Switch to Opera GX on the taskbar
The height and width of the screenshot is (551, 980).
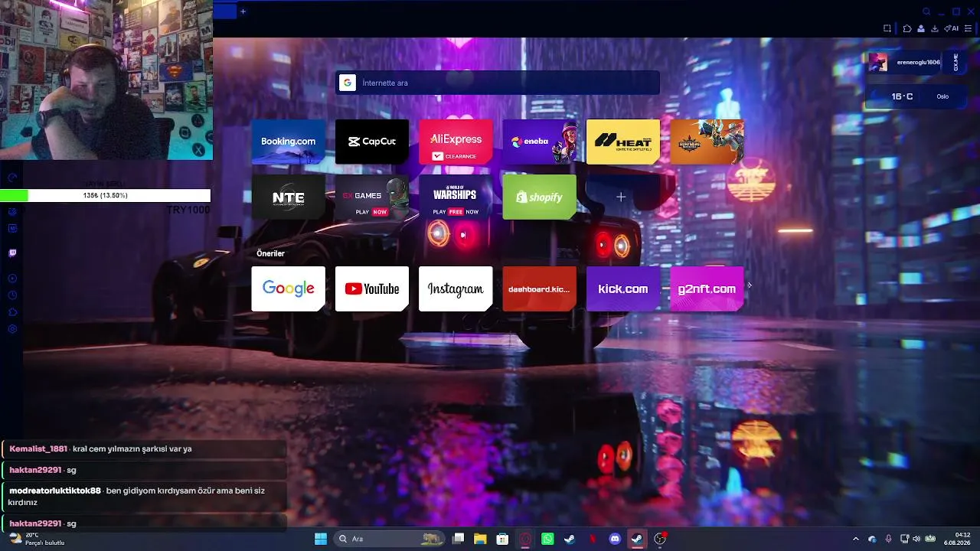525,539
